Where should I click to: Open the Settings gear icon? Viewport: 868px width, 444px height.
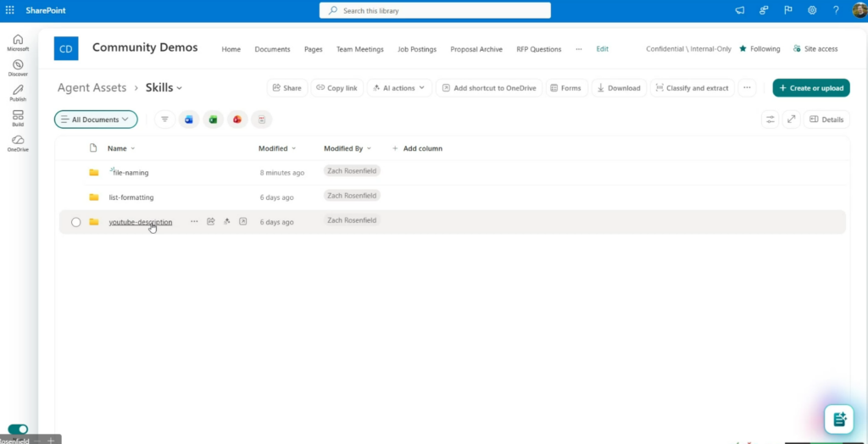(812, 10)
